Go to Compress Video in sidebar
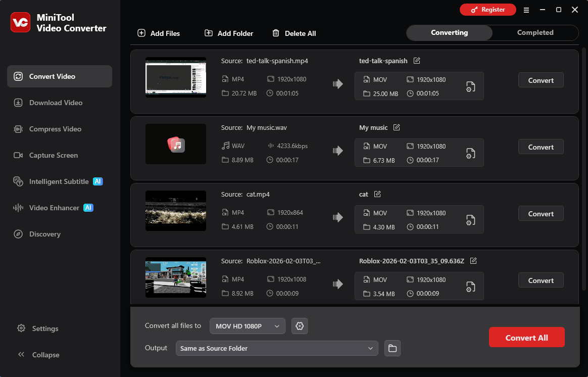Viewport: 588px width, 377px height. tap(60, 129)
